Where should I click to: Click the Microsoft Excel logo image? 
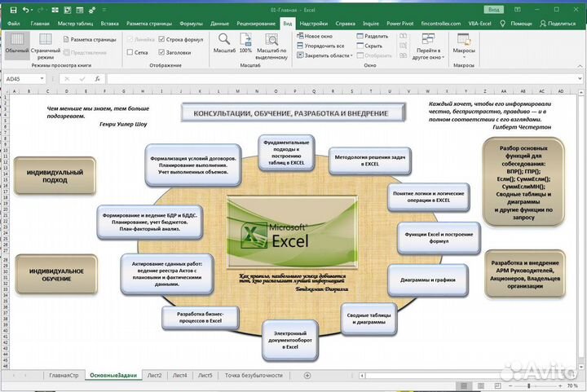292,232
